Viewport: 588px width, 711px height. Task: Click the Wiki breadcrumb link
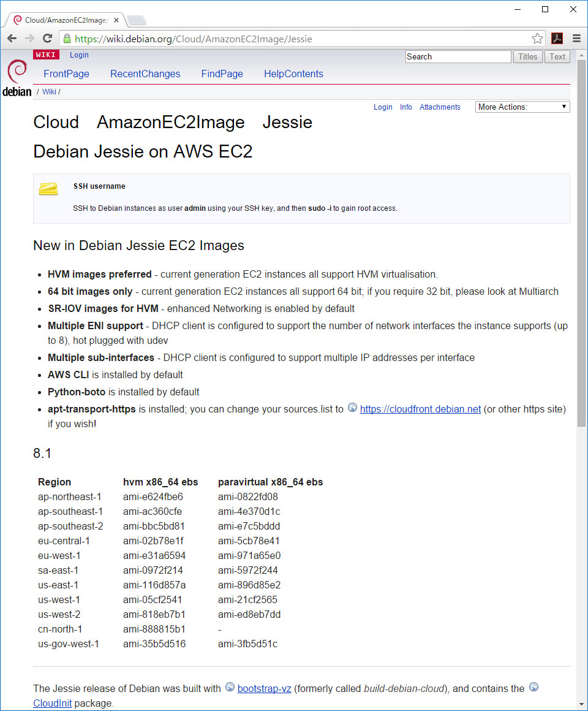pos(49,91)
